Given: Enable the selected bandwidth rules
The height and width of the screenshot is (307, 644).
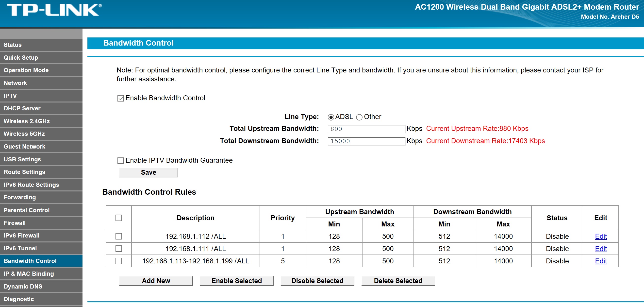Looking at the screenshot, I should (x=236, y=280).
